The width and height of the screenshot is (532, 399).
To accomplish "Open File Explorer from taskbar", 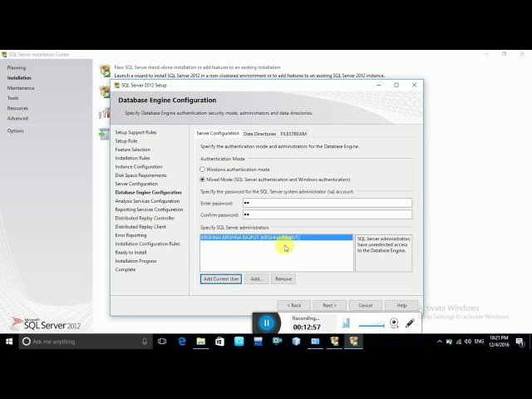I will pyautogui.click(x=201, y=342).
